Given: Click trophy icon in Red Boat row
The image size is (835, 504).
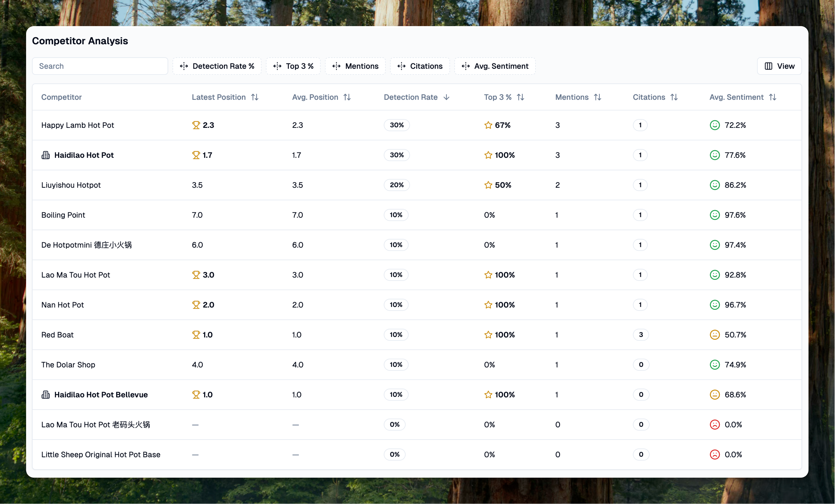Looking at the screenshot, I should (196, 335).
